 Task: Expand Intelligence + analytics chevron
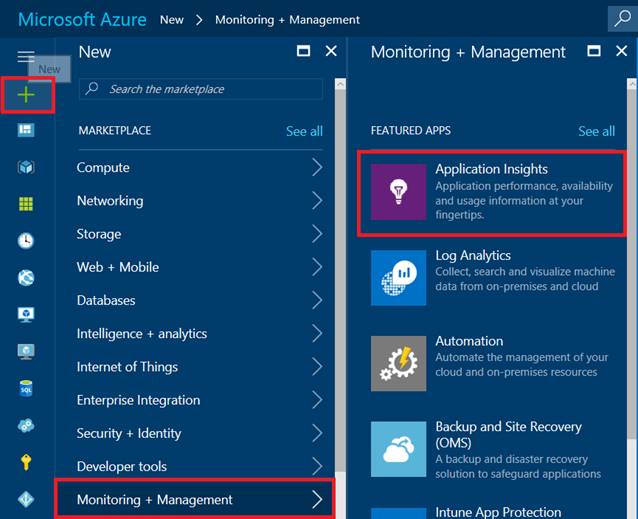[317, 334]
